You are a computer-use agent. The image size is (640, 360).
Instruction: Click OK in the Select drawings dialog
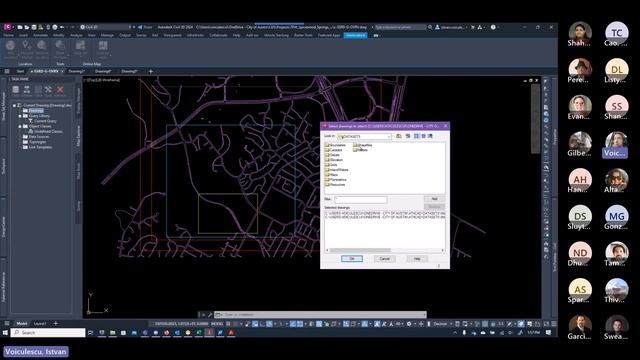click(351, 259)
